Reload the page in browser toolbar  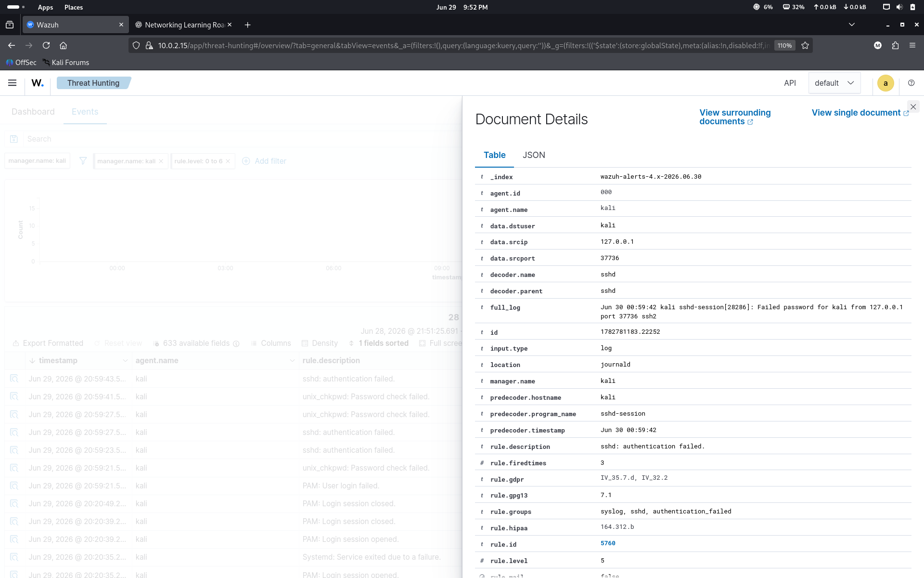46,45
